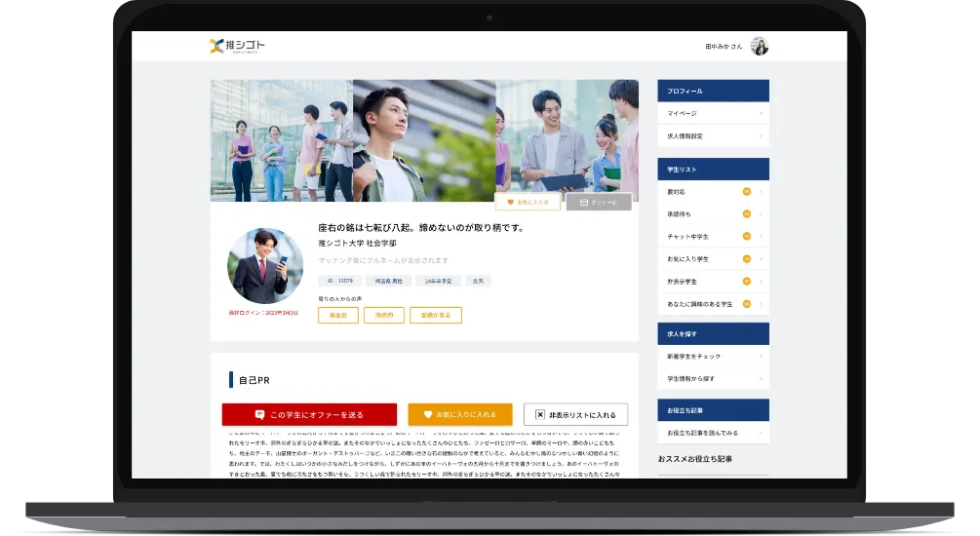Click the orange count badge beside お気に入り学生
Screen dimensions: 980x536
[x=746, y=258]
